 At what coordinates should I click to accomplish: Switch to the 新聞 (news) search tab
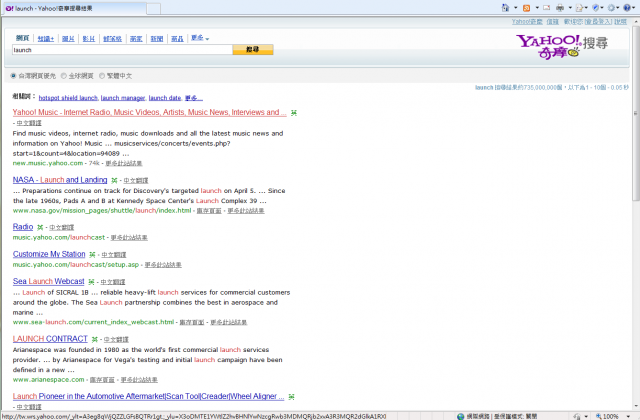tap(157, 39)
